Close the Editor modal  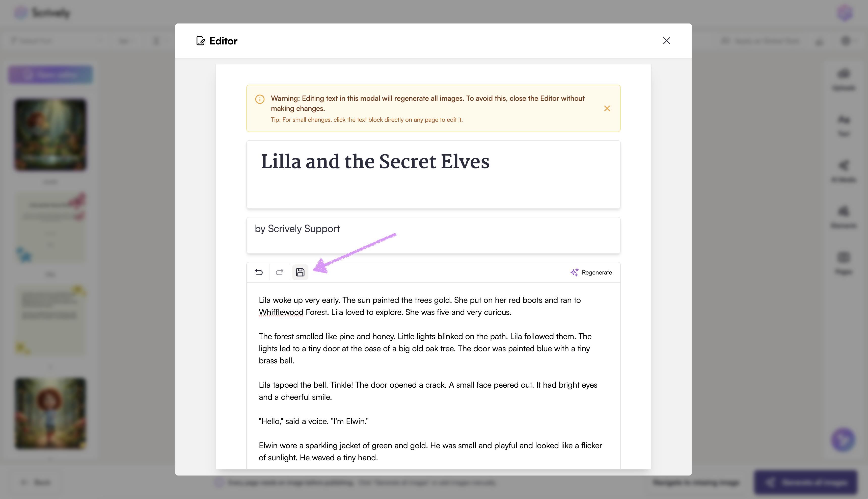point(666,41)
